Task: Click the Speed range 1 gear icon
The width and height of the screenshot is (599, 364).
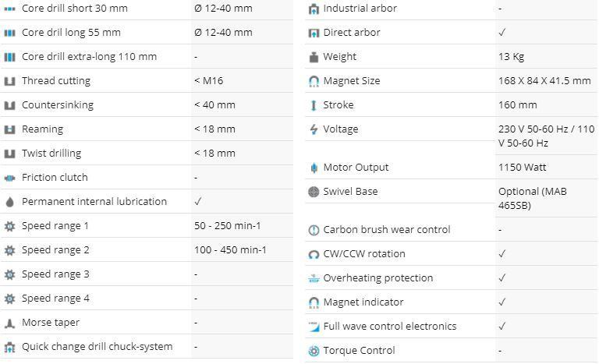Action: [x=9, y=226]
